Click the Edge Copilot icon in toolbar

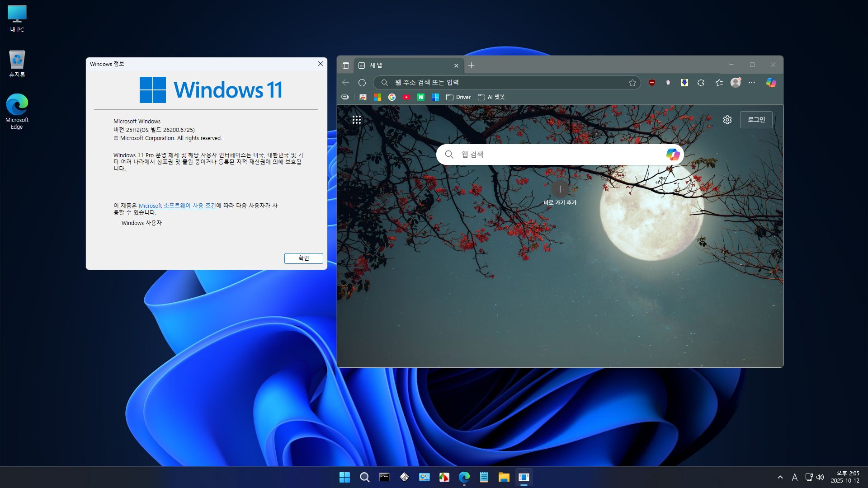pos(771,83)
